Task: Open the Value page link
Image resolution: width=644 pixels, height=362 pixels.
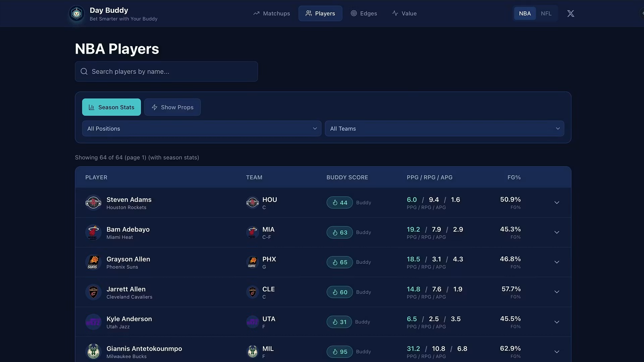Action: pos(404,13)
